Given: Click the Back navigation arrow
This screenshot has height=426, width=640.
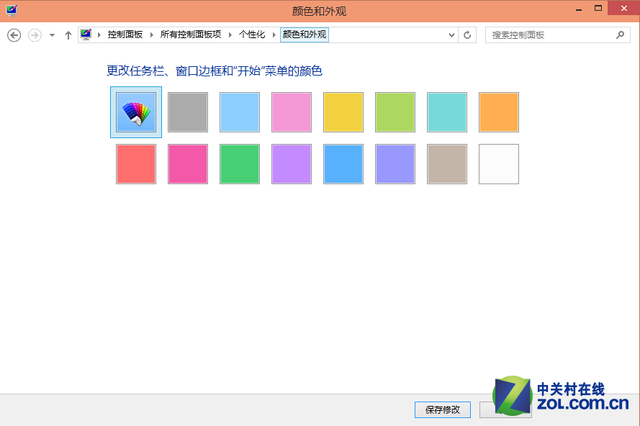Looking at the screenshot, I should coord(14,35).
